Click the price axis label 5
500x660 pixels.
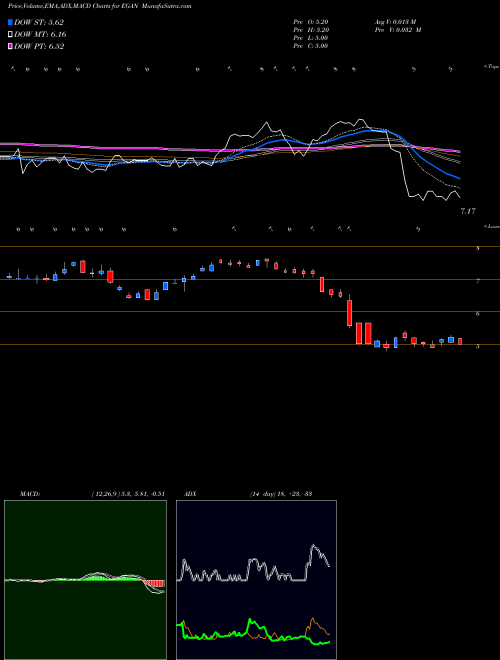point(478,347)
